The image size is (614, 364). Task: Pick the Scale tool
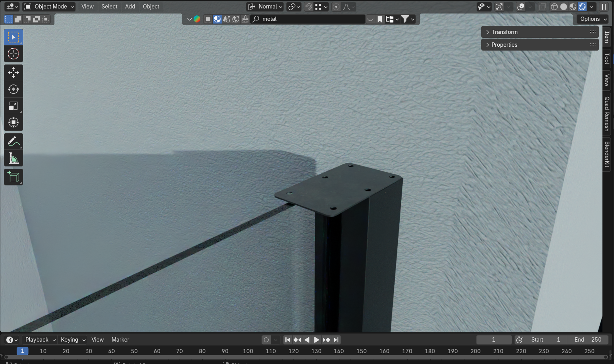click(x=14, y=106)
